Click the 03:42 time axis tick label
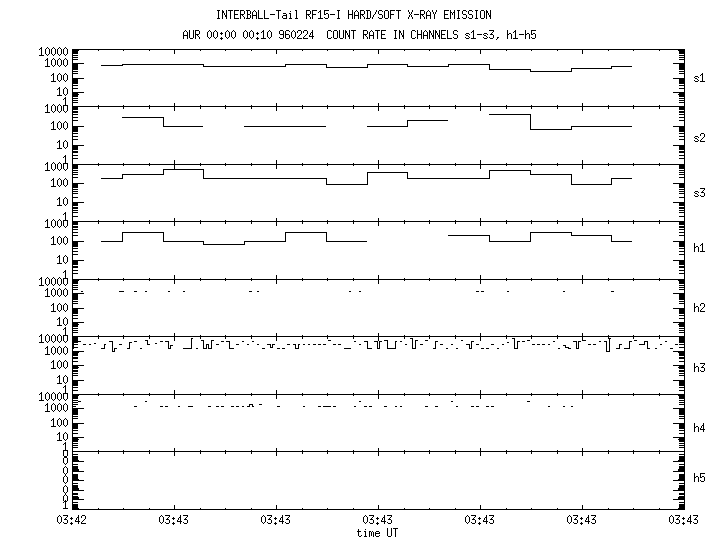 (71, 520)
